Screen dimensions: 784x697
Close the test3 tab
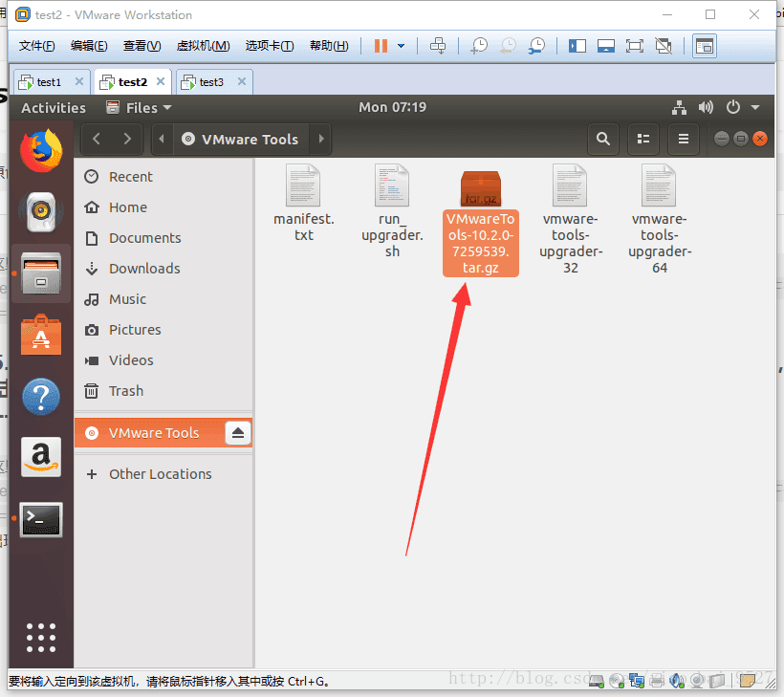242,81
